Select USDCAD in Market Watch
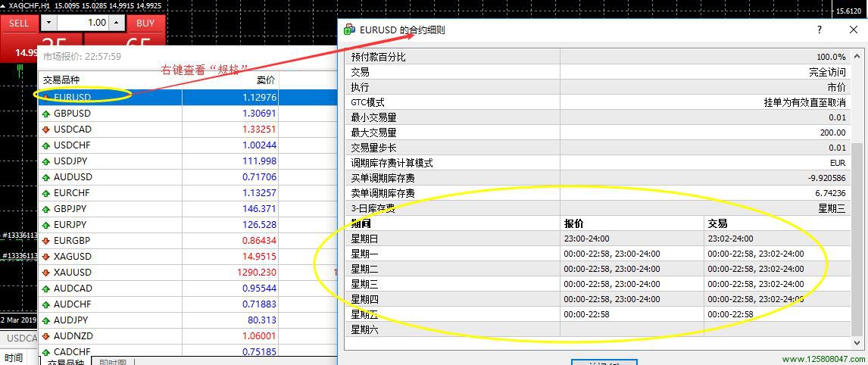This screenshot has height=365, width=868. coord(188,129)
